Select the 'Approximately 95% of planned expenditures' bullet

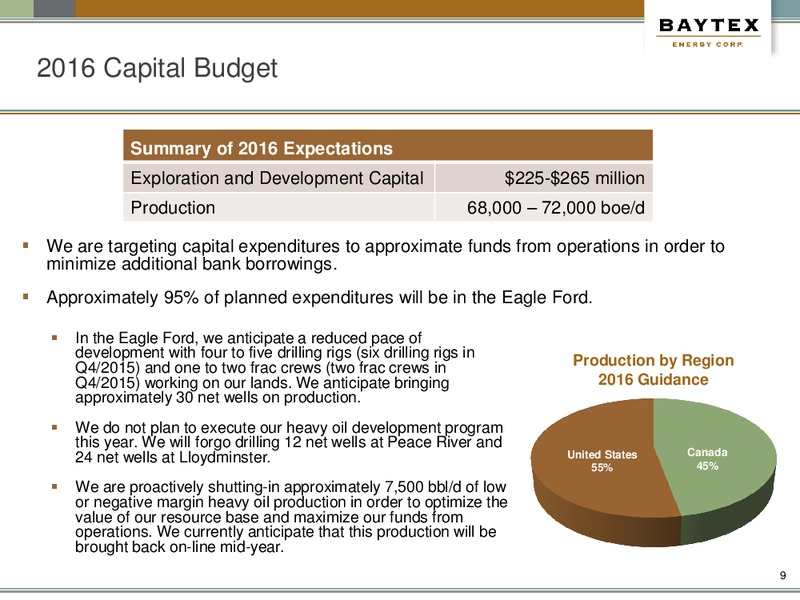coord(319,297)
